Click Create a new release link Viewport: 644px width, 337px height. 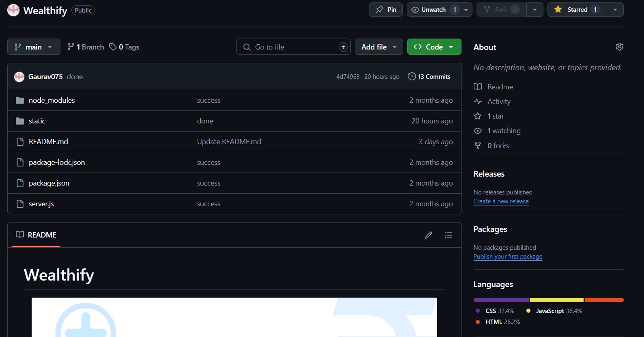pos(501,201)
